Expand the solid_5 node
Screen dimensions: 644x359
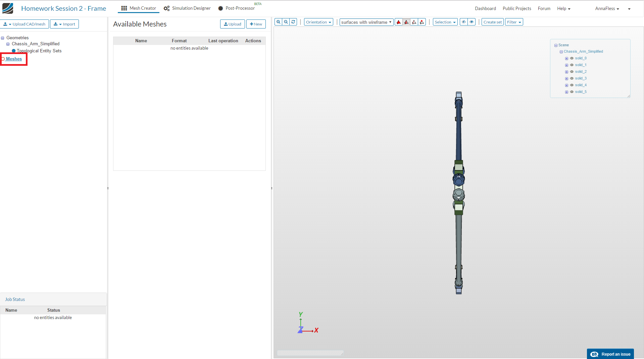566,92
